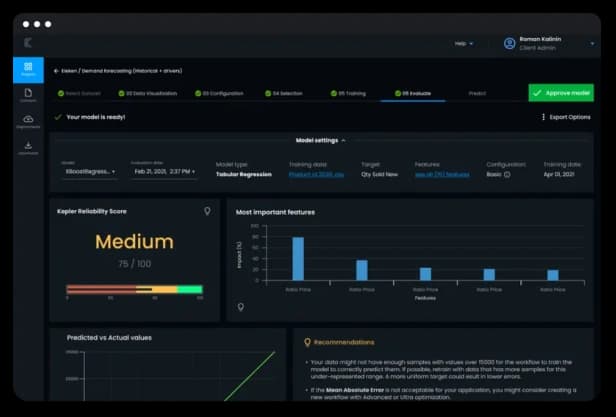This screenshot has width=616, height=417.
Task: Open the Deployments cloud icon
Action: click(27, 121)
